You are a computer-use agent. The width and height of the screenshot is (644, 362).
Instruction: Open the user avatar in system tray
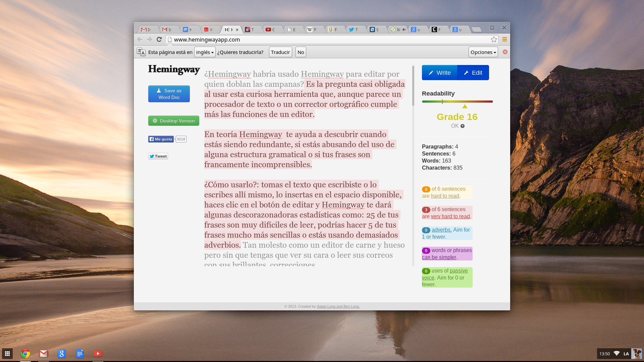point(636,354)
